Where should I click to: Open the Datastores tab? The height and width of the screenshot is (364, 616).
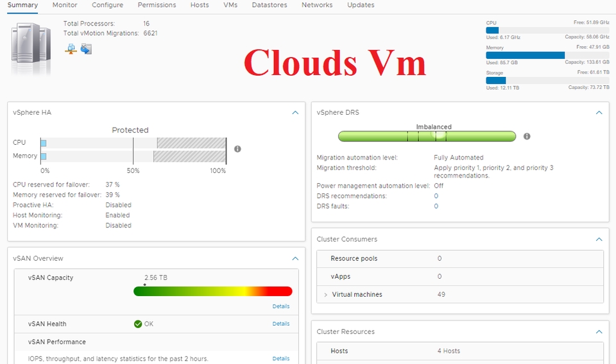[x=269, y=5]
